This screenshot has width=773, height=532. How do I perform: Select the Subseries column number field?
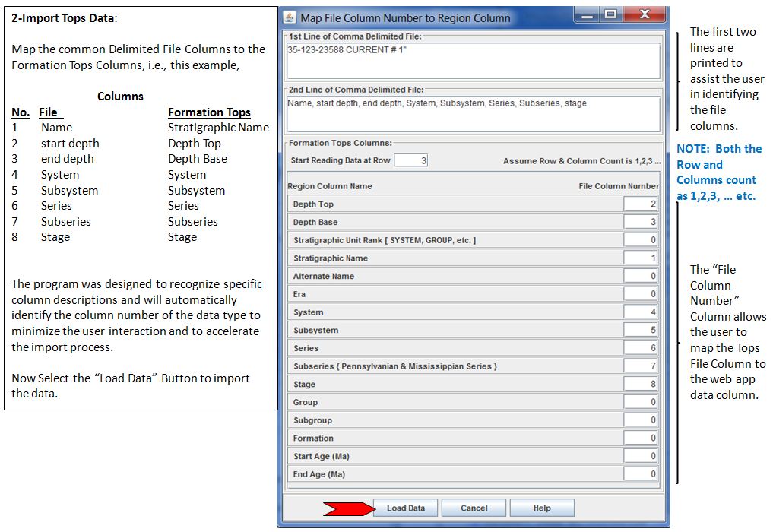(x=641, y=366)
